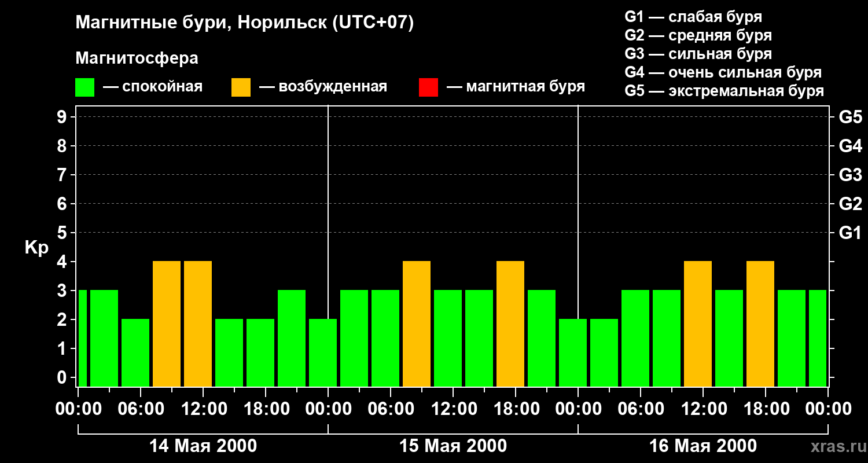Click the chart title 'Магнитные бури, Норильск'

point(245,23)
